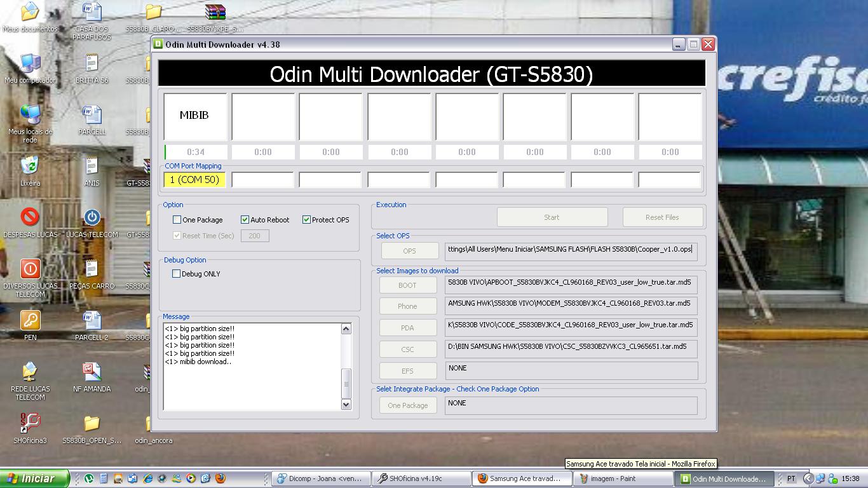
Task: Click "mibib download.." message line
Action: pyautogui.click(x=198, y=362)
